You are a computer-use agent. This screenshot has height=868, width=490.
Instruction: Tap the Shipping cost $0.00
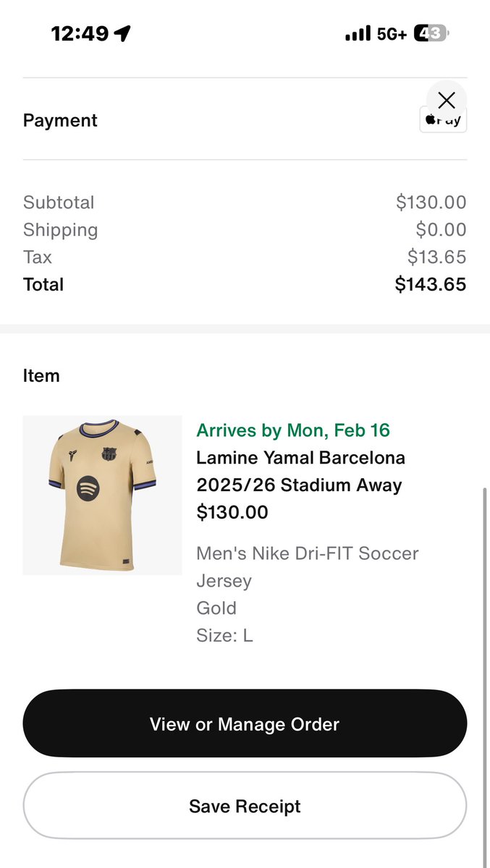pyautogui.click(x=440, y=230)
